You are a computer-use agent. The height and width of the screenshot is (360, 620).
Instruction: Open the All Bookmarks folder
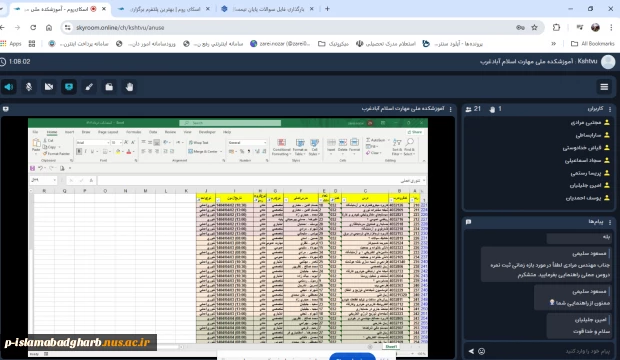593,44
